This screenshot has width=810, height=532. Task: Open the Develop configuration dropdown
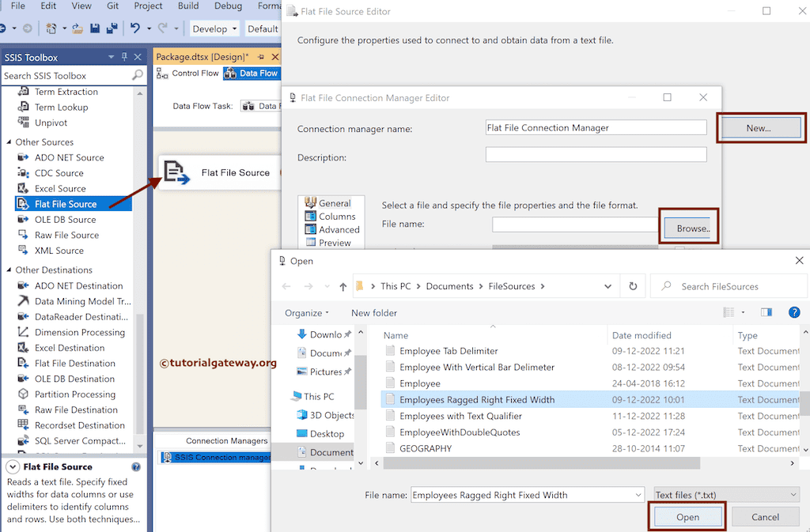(214, 28)
